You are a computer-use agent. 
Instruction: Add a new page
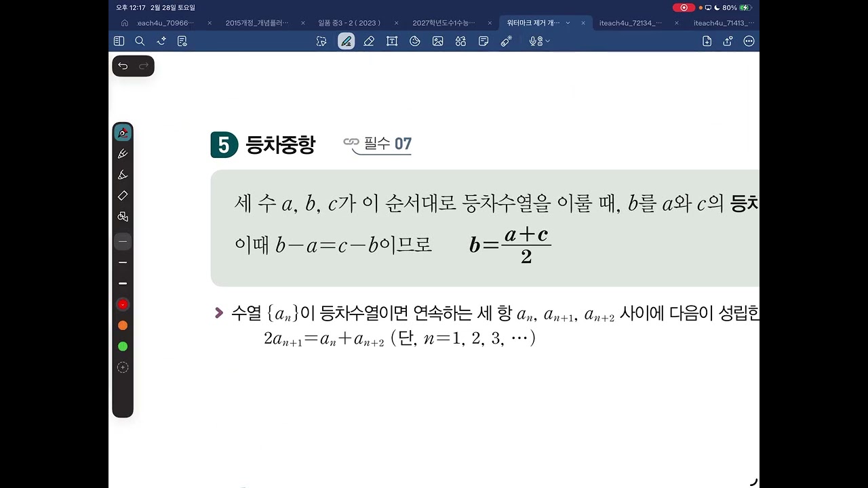pyautogui.click(x=707, y=41)
